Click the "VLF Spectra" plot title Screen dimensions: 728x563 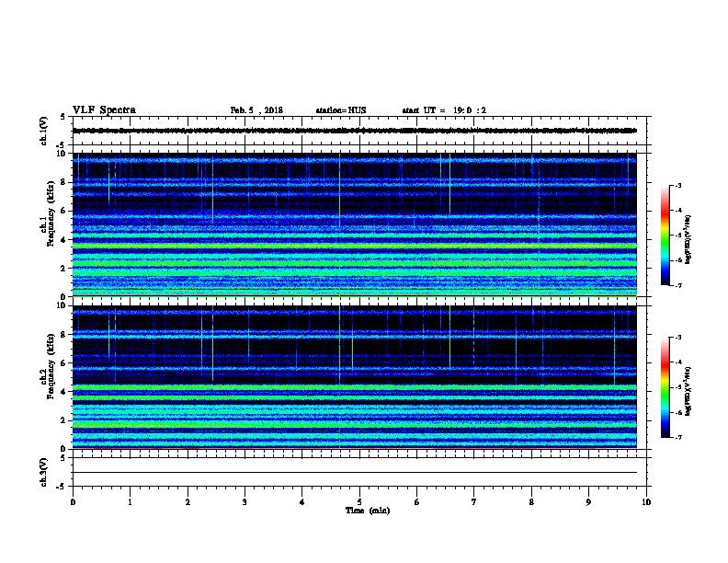(104, 110)
